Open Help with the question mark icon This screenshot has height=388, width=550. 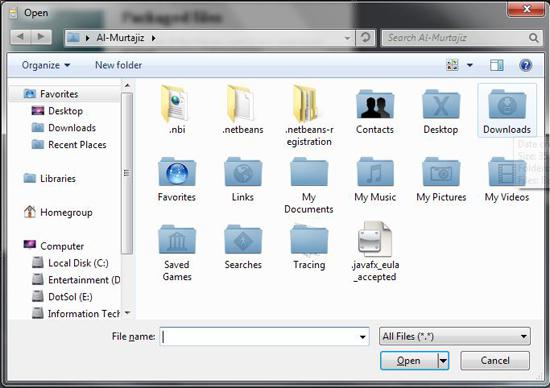[525, 65]
